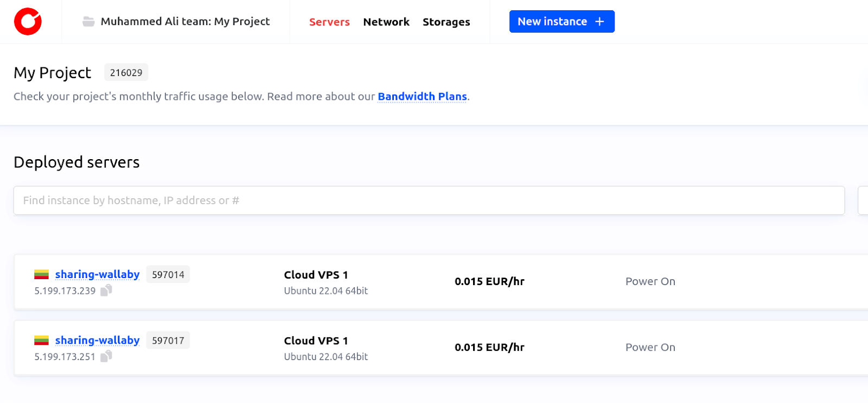Switch to the Network tab
This screenshot has height=403, width=868.
point(386,22)
